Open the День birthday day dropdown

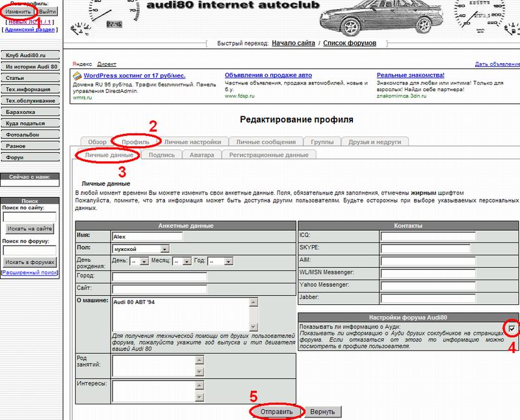139,261
